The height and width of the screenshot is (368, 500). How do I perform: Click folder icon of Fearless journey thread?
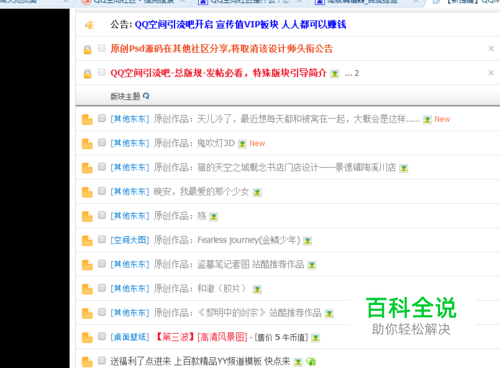pos(87,241)
